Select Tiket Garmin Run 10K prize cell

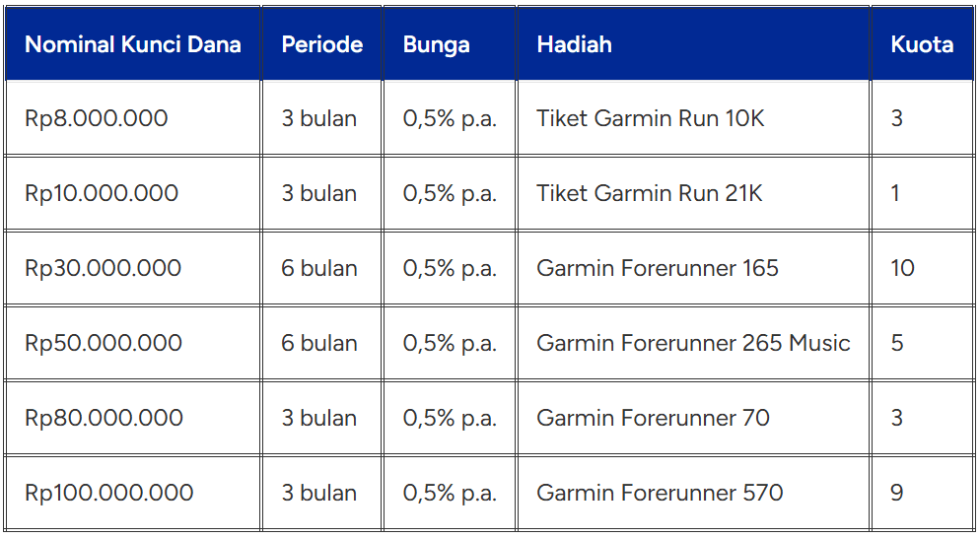pos(694,118)
